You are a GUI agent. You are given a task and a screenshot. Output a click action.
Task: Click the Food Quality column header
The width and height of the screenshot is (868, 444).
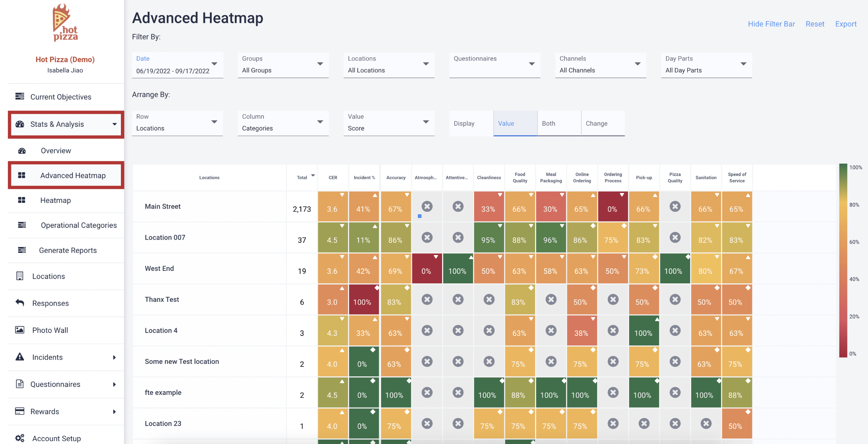click(520, 178)
